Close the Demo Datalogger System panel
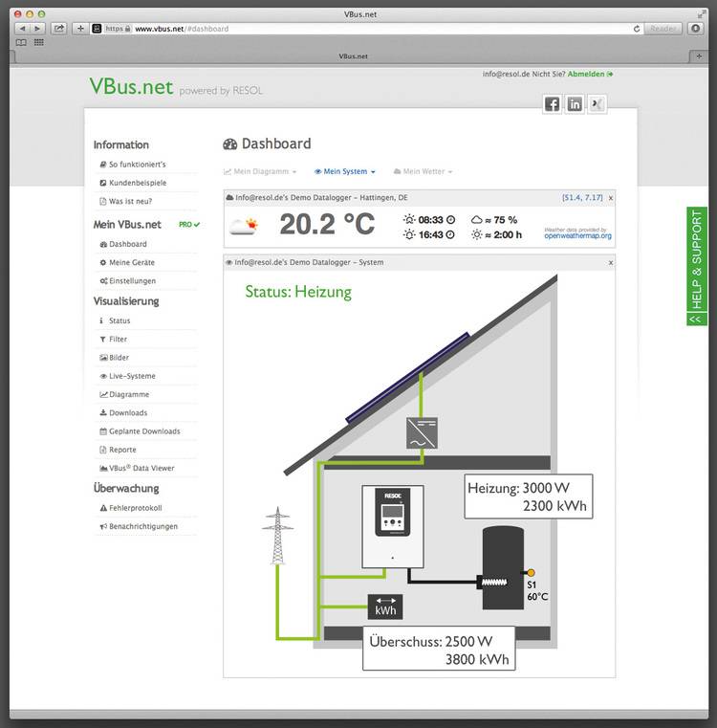This screenshot has width=717, height=728. click(611, 262)
